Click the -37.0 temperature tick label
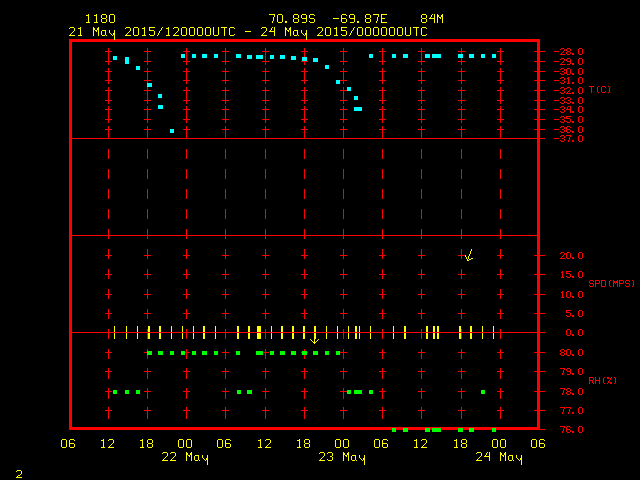This screenshot has width=640, height=480. [566, 139]
